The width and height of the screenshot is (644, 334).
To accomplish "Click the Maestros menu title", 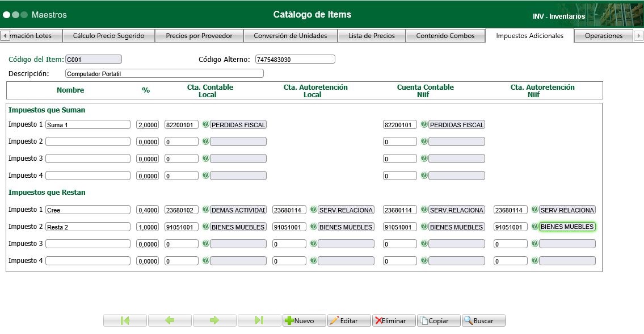I will click(x=49, y=15).
